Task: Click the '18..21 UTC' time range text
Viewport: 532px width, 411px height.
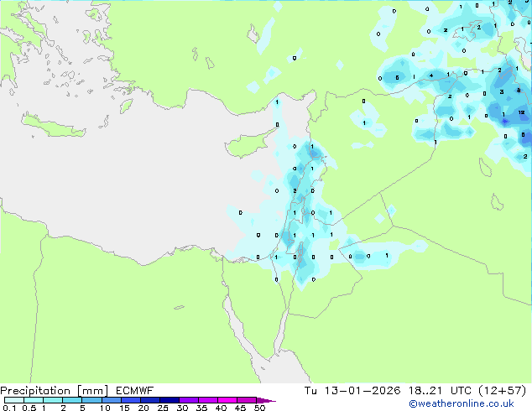Action: click(441, 390)
